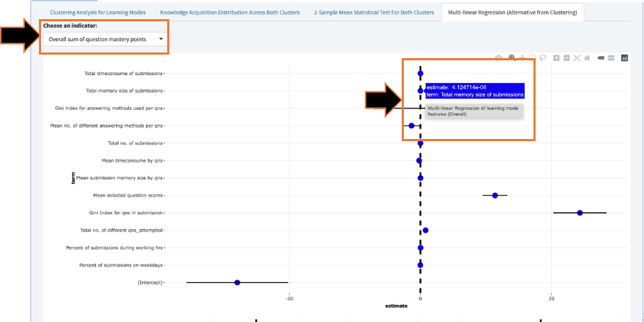Select the Multi-linear Regression tab
This screenshot has width=644, height=322.
pos(512,13)
